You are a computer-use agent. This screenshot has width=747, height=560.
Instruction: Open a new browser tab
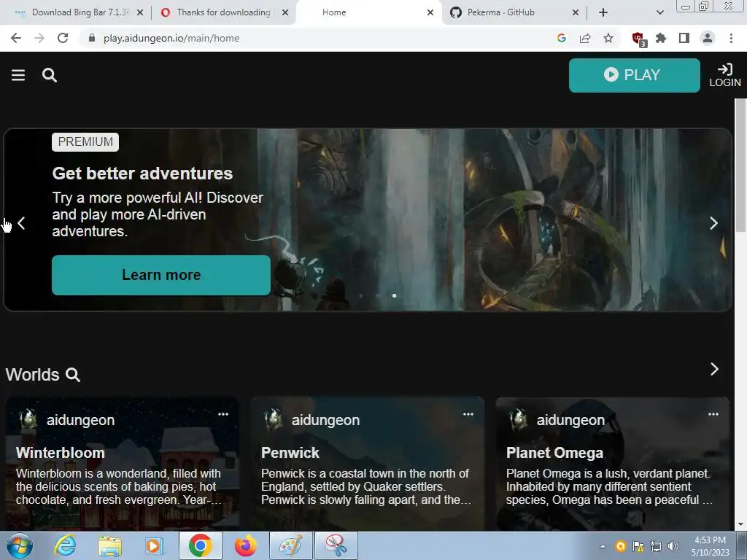coord(603,13)
